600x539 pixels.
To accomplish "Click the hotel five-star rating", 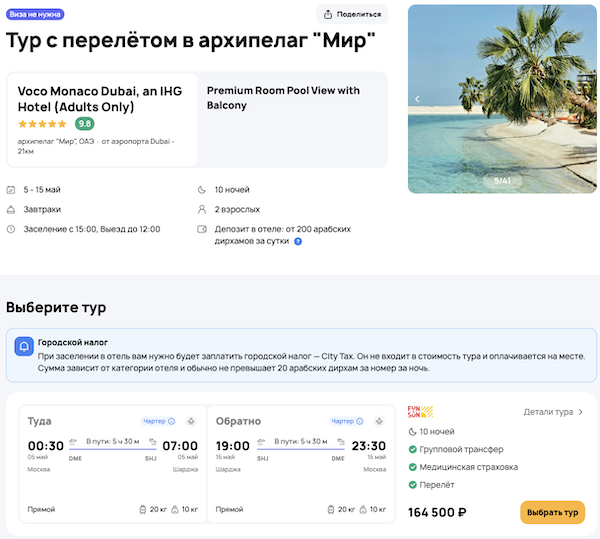I will click(42, 124).
